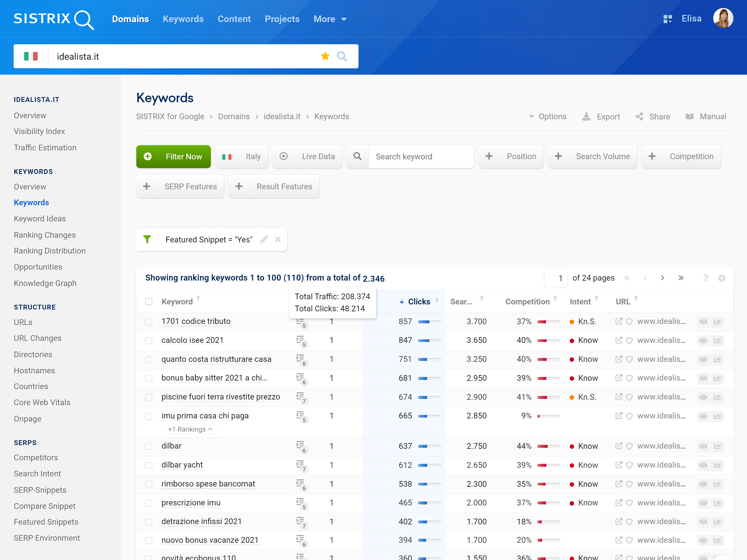This screenshot has width=747, height=560.
Task: Open the Projects top menu
Action: click(x=282, y=19)
